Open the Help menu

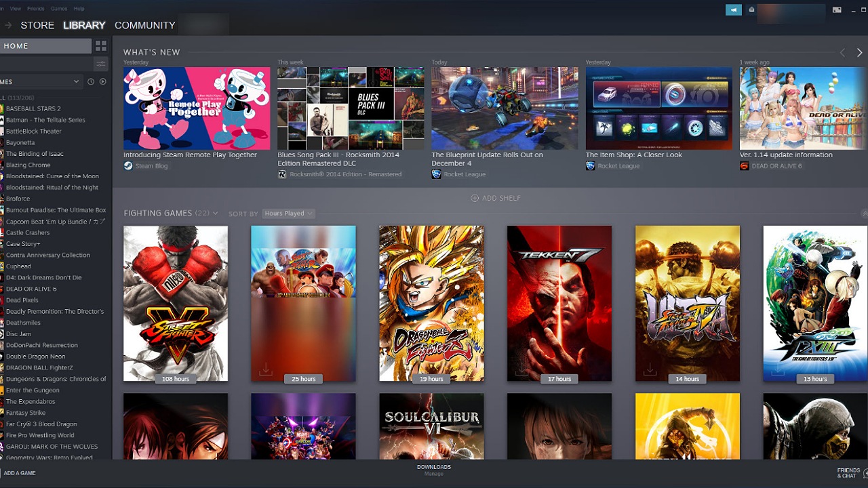coord(79,9)
